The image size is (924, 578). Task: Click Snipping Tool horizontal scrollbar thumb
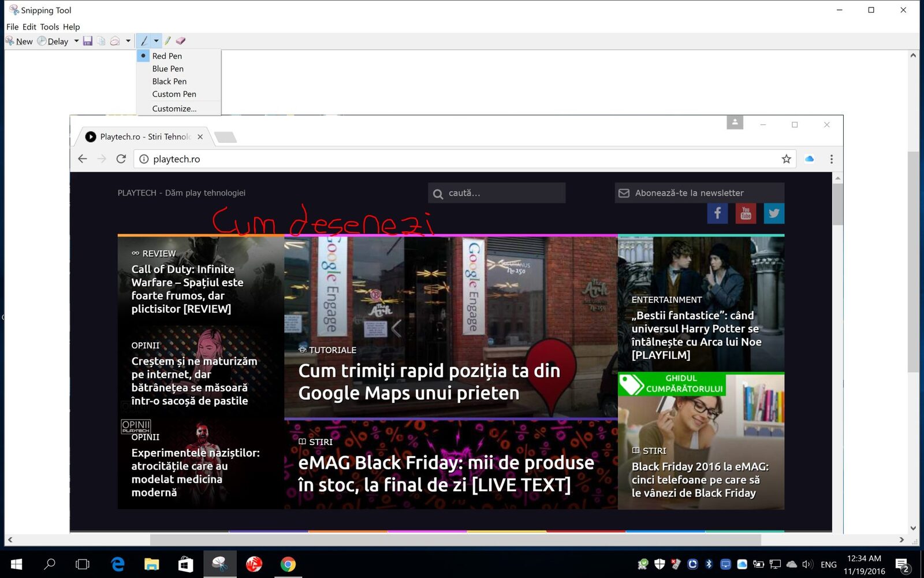tap(455, 540)
